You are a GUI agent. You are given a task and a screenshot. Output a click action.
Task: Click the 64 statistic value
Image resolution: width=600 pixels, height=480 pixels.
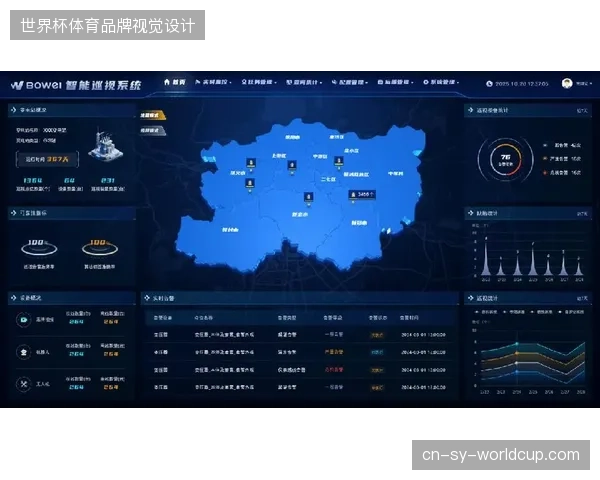(x=69, y=180)
